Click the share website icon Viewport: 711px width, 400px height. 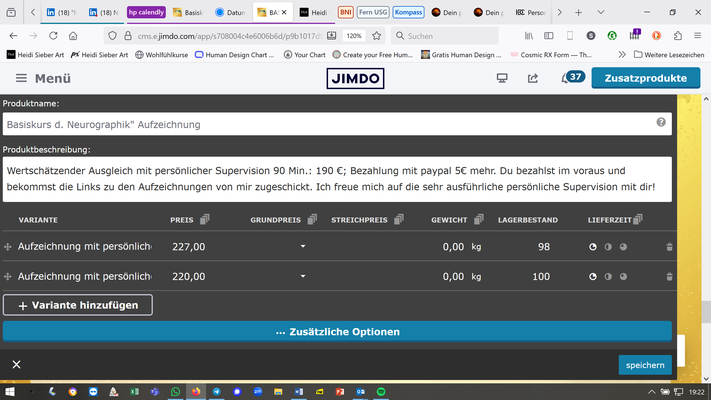tap(533, 78)
